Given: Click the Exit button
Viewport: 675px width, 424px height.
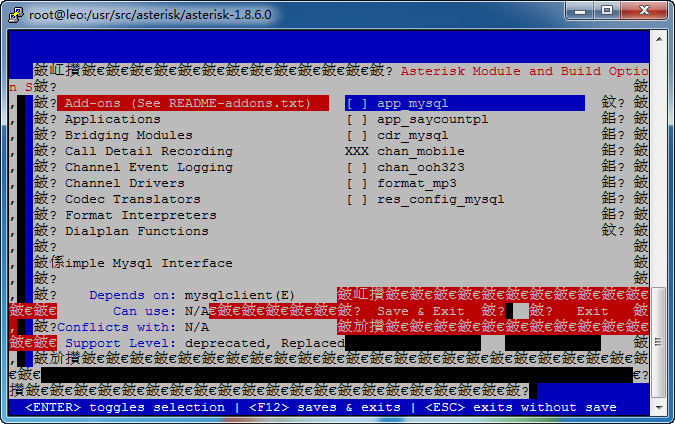Looking at the screenshot, I should 592,311.
